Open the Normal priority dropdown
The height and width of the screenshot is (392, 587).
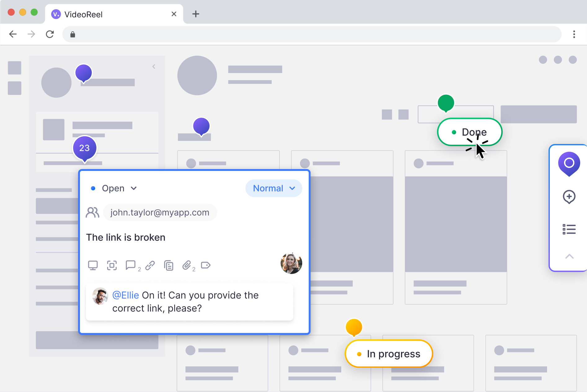274,188
